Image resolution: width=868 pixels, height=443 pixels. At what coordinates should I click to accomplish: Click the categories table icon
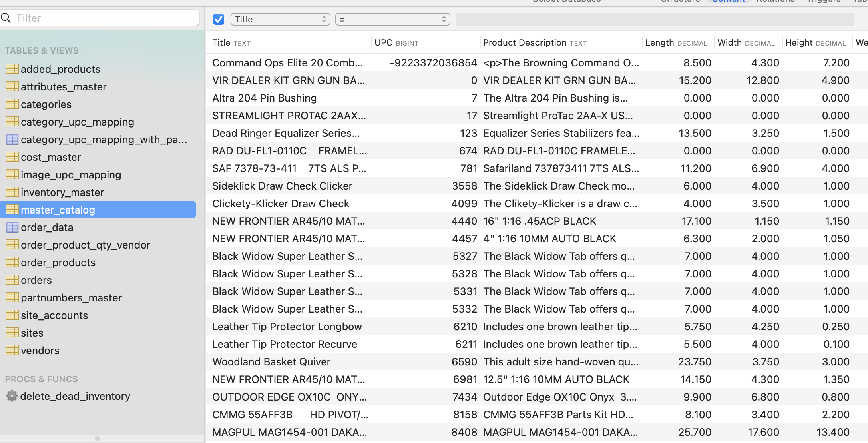[x=12, y=104]
